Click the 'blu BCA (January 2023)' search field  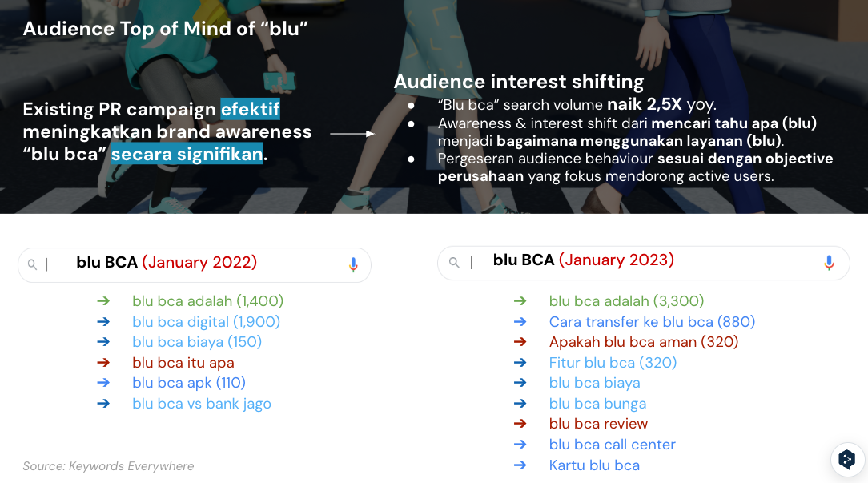coord(643,263)
